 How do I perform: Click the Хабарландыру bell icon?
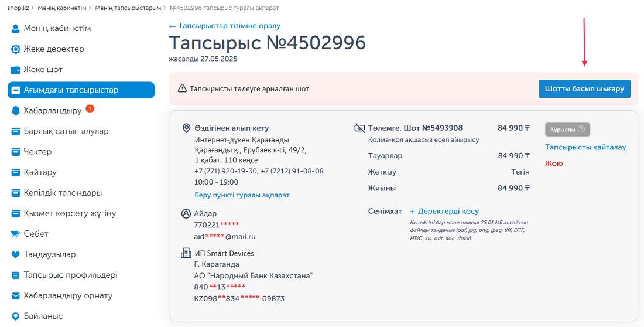click(16, 111)
